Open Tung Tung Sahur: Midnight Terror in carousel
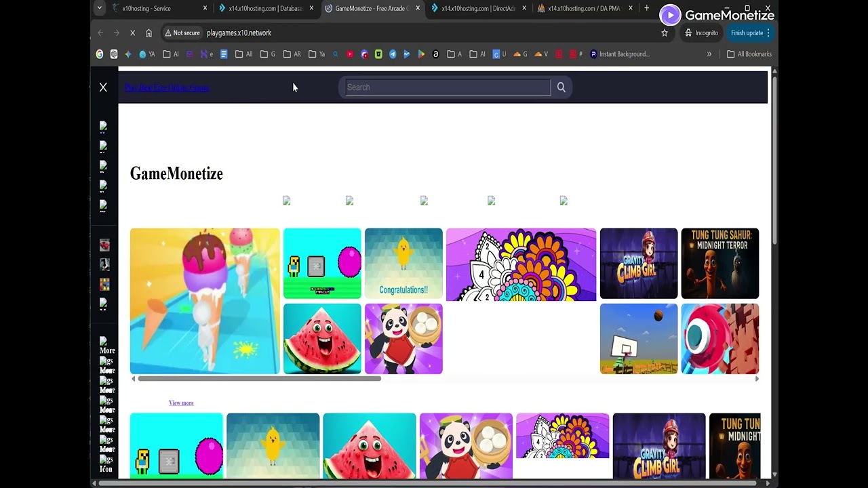 tap(720, 264)
